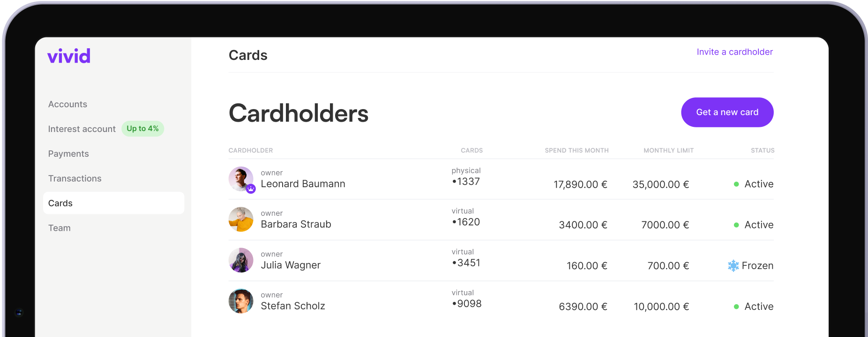Click Invite a cardholder link
This screenshot has height=337, width=868.
click(x=734, y=52)
